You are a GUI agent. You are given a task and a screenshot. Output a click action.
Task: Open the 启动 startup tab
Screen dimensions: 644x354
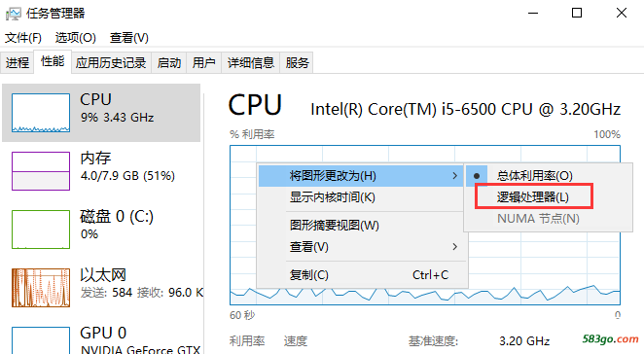click(x=169, y=63)
